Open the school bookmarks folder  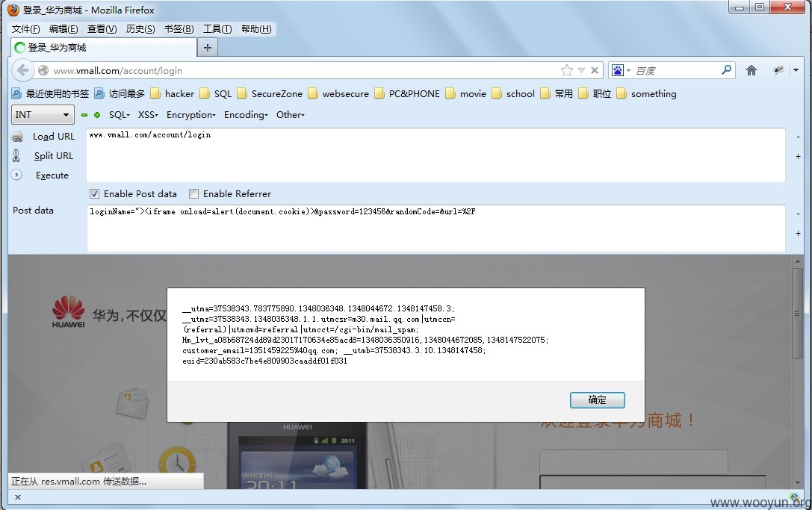click(x=513, y=94)
